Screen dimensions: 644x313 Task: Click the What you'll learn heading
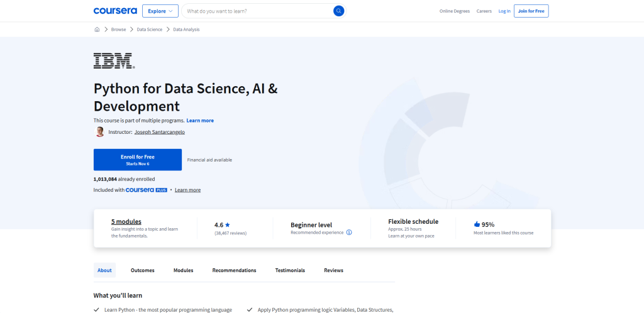[x=118, y=295]
